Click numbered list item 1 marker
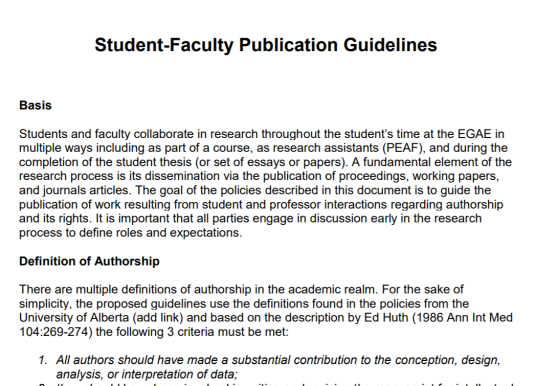The height and width of the screenshot is (386, 536). [x=43, y=360]
